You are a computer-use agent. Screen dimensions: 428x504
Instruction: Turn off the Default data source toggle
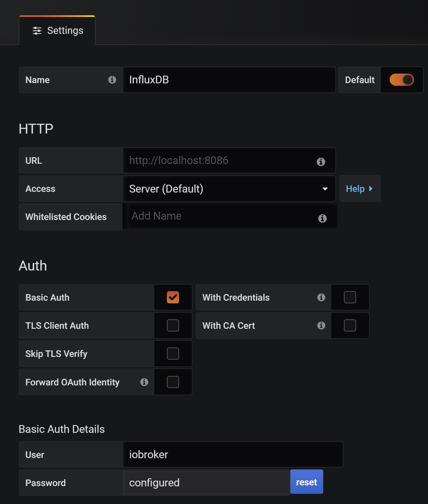(x=402, y=80)
